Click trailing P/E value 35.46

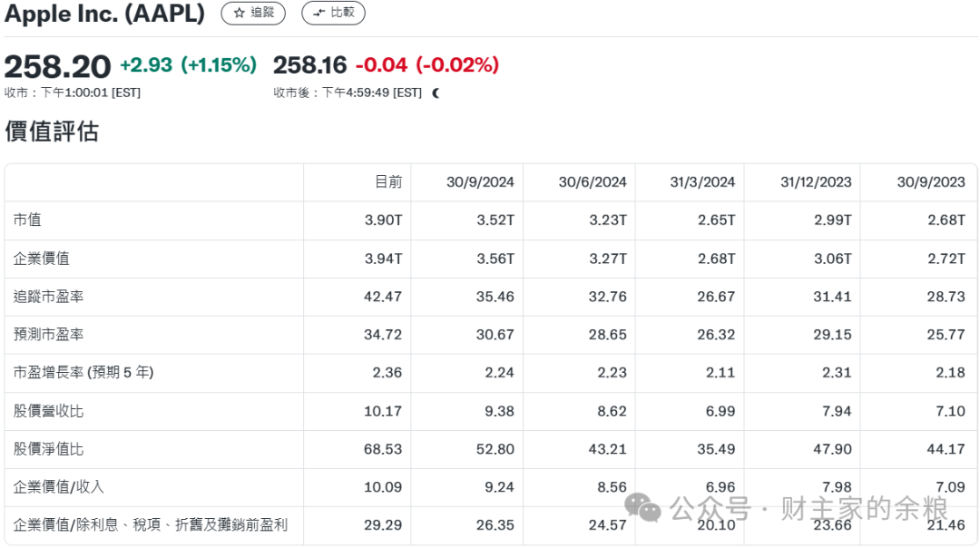(x=495, y=296)
